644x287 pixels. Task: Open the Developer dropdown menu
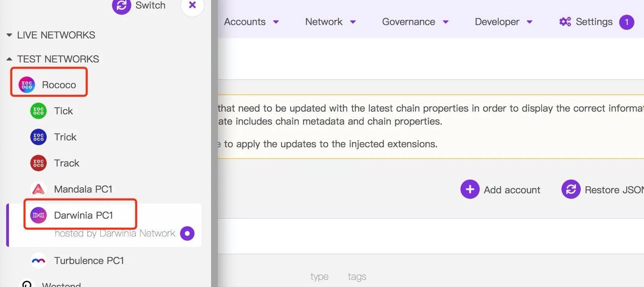pos(503,22)
